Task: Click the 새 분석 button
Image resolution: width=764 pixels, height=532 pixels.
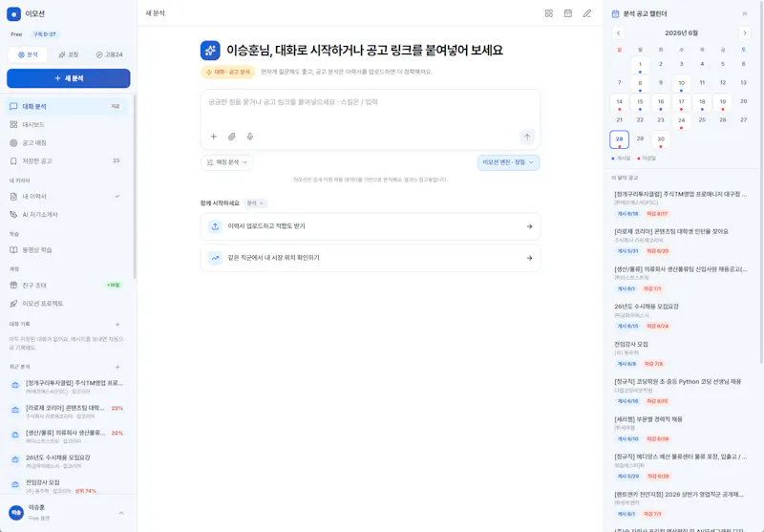Action: (68, 78)
